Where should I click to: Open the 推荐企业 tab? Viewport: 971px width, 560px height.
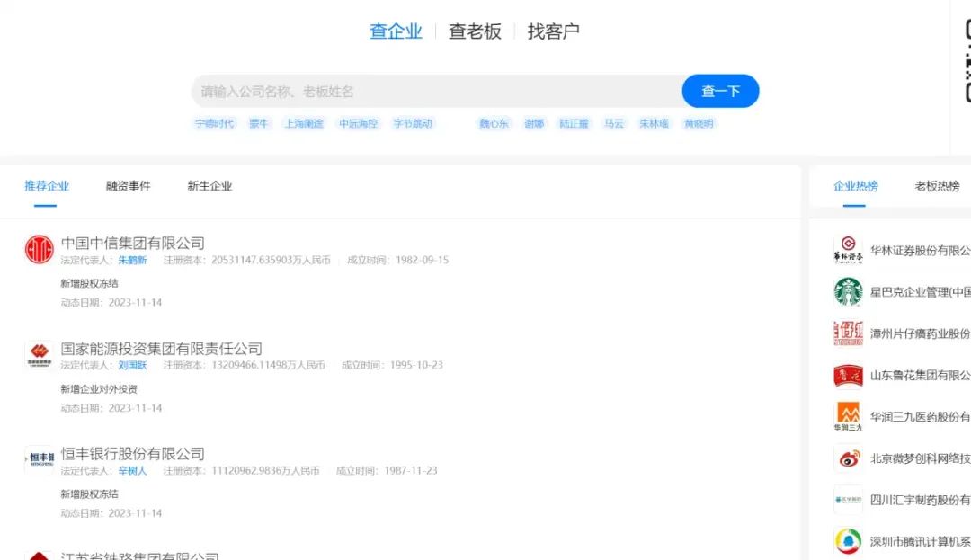click(x=47, y=186)
